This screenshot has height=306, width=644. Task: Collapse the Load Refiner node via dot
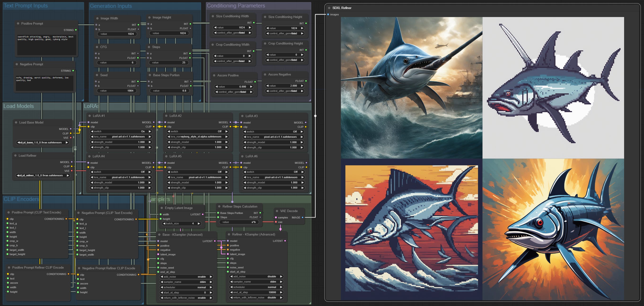16,155
